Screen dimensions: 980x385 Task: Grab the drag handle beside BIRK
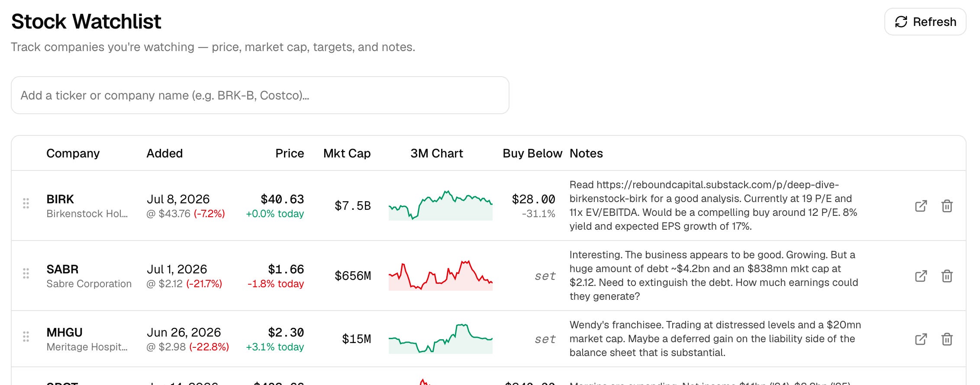[26, 203]
